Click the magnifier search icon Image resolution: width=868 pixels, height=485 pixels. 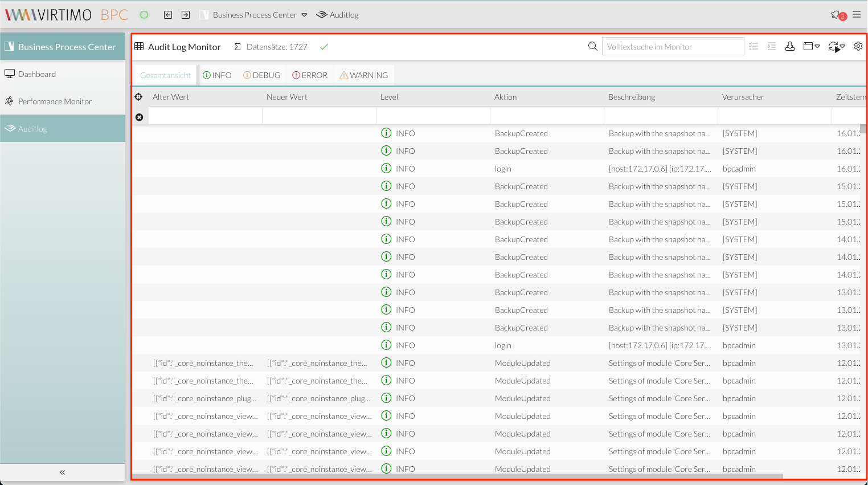point(592,46)
